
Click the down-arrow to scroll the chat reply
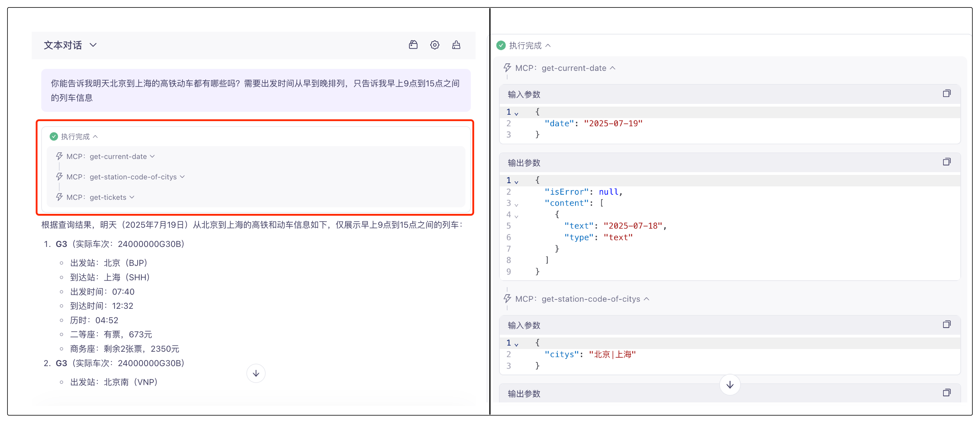[256, 373]
